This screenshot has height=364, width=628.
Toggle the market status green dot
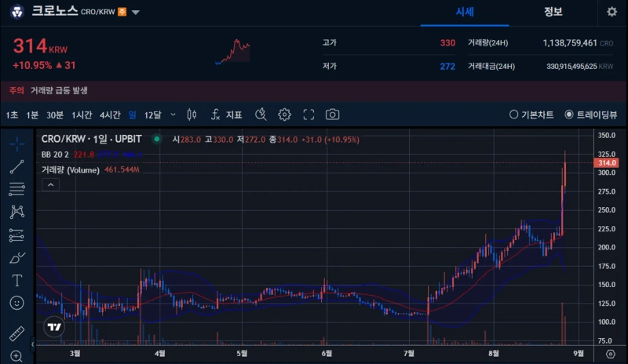coord(157,139)
